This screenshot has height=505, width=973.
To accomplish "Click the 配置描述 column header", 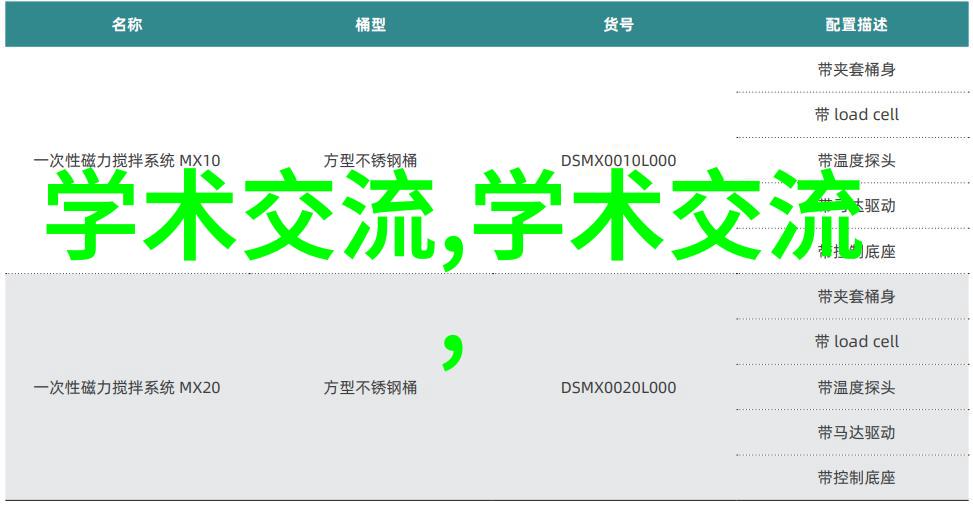I will (856, 25).
